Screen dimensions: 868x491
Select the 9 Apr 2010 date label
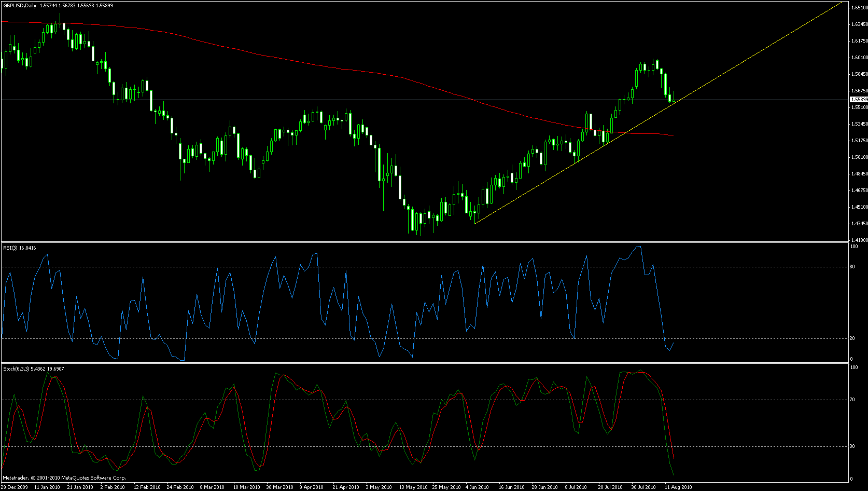pyautogui.click(x=311, y=487)
